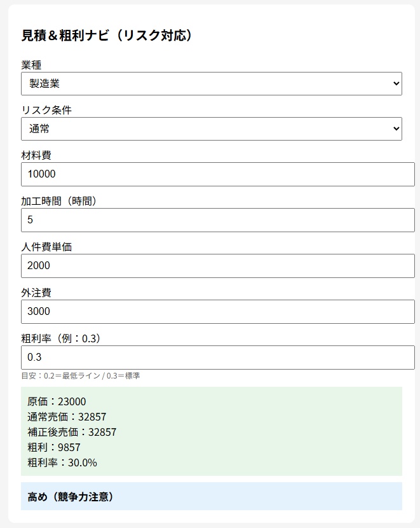Click inside the 粗利率 input field
The height and width of the screenshot is (528, 420).
coord(210,357)
